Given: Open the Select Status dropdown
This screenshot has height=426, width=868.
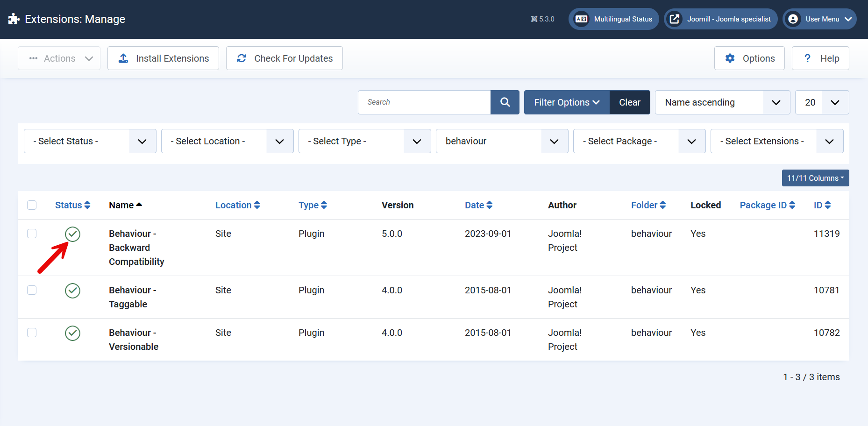Looking at the screenshot, I should click(90, 141).
